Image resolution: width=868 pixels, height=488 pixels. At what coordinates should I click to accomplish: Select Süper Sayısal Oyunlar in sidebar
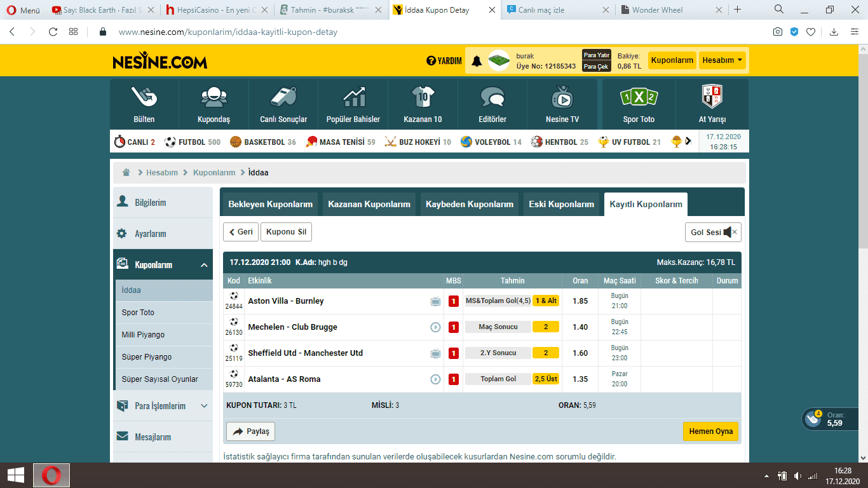(x=163, y=379)
